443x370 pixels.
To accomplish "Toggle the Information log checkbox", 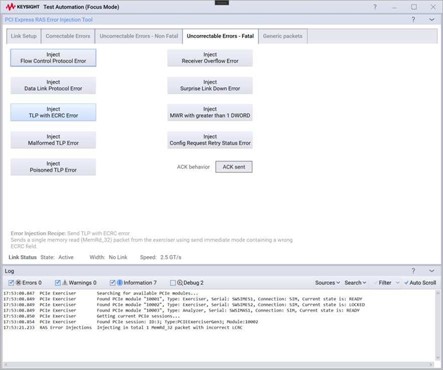I will (x=113, y=283).
